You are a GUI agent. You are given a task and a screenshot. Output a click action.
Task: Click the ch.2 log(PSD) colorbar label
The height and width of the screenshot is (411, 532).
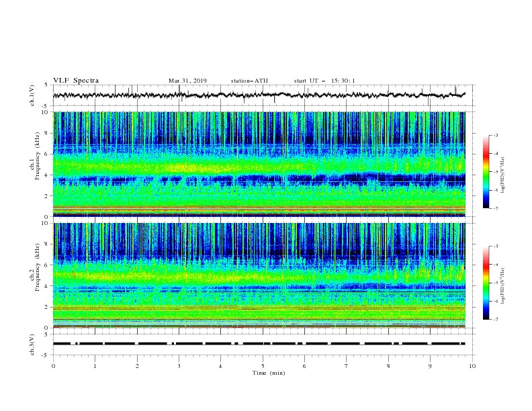point(502,286)
